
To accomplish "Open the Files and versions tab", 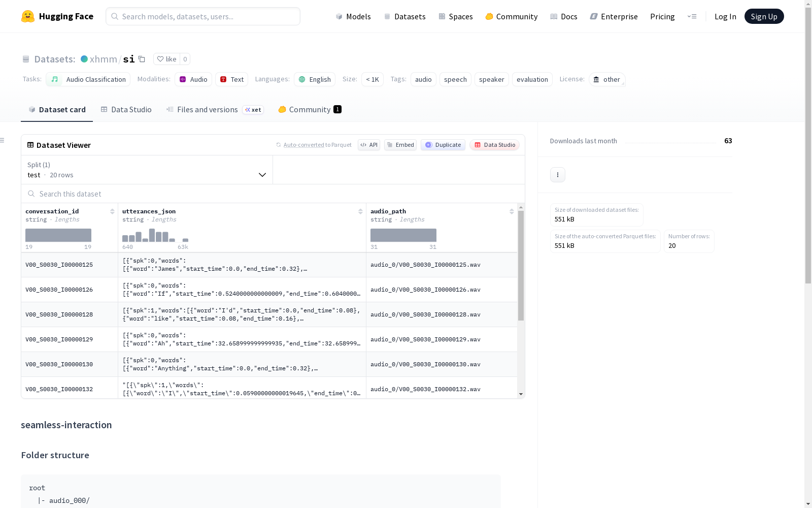I will click(x=215, y=110).
